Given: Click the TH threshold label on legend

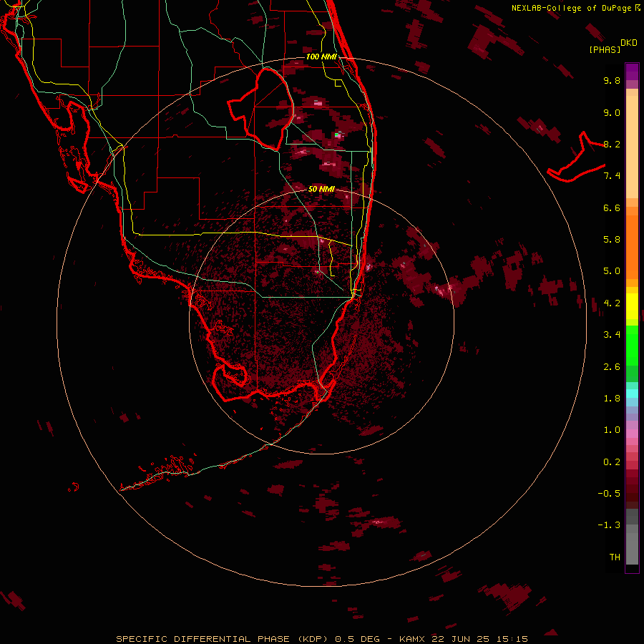Looking at the screenshot, I should tap(615, 557).
